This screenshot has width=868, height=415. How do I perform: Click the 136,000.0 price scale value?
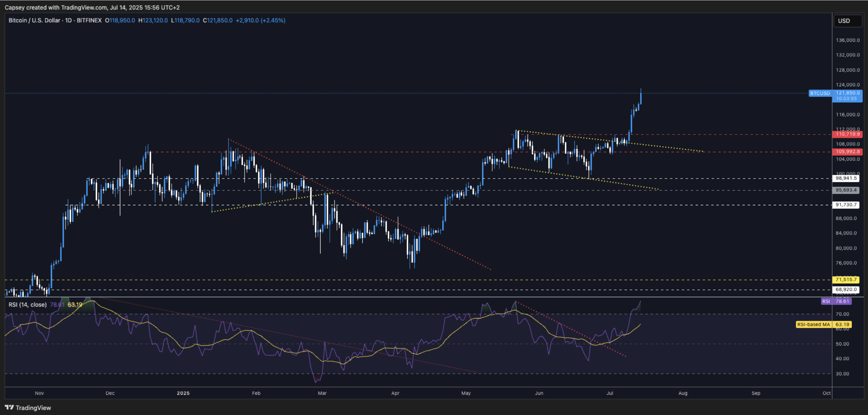tap(847, 40)
